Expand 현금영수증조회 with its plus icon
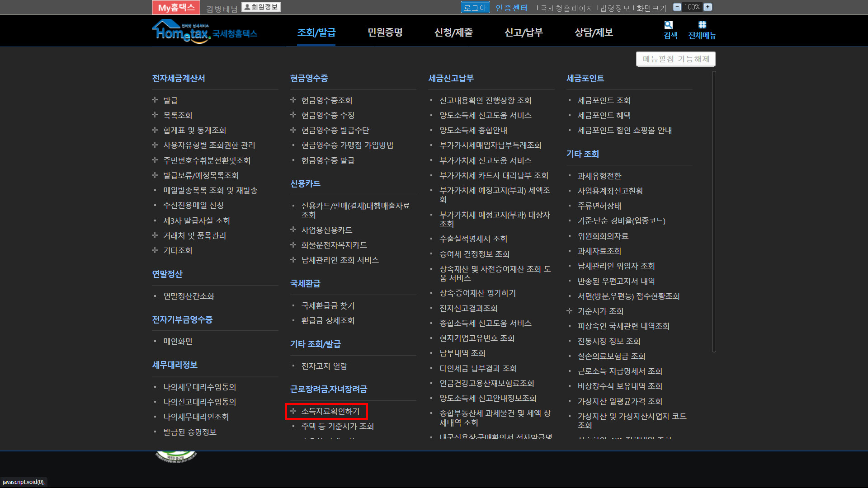This screenshot has width=868, height=488. pyautogui.click(x=293, y=100)
